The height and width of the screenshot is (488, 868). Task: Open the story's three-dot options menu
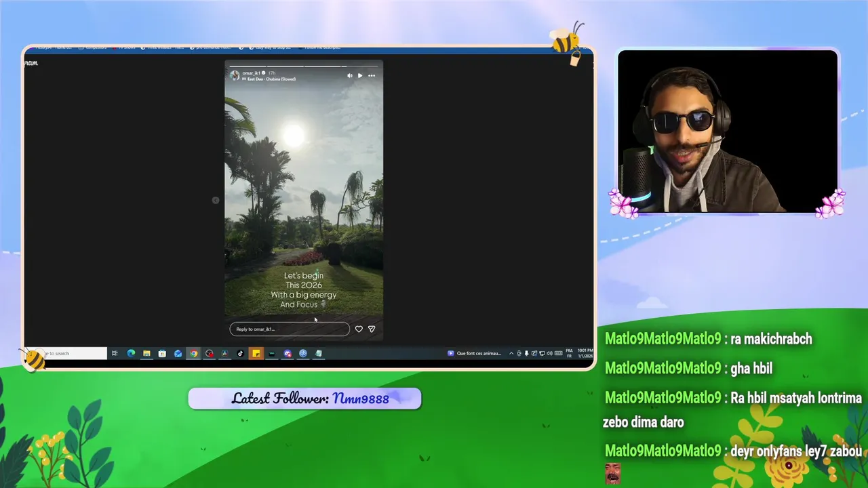coord(372,75)
